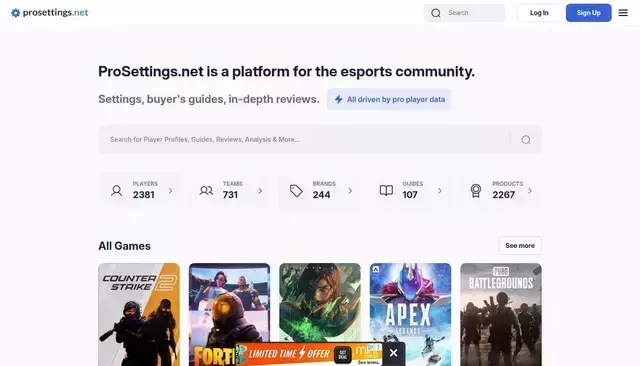Open the Valorant character game card
The width and height of the screenshot is (640, 366).
point(320,303)
